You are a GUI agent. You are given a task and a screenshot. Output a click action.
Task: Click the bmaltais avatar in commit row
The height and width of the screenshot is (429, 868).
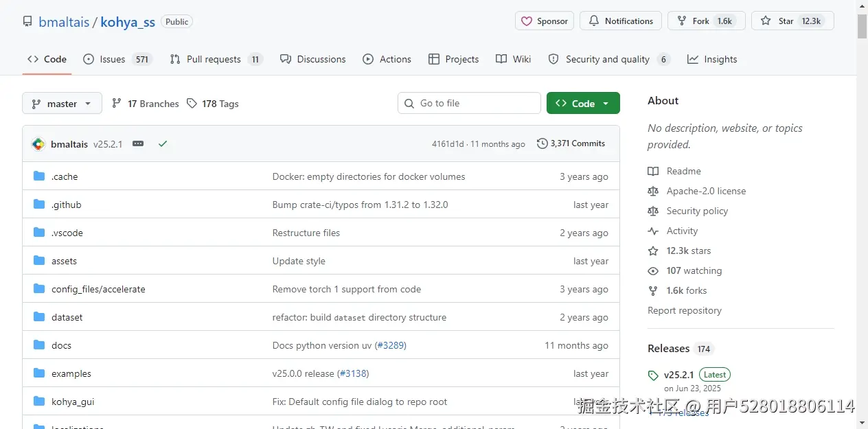(38, 144)
